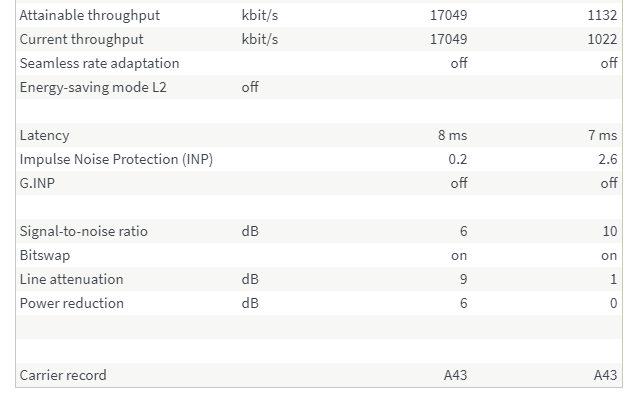This screenshot has width=633, height=393.
Task: Click the Current throughput label
Action: [x=81, y=39]
